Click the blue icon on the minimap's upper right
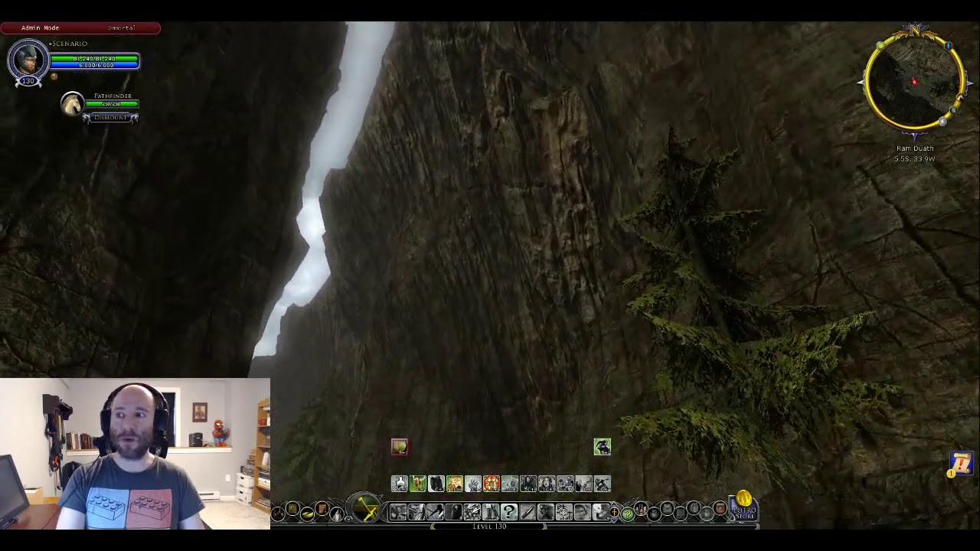 coord(948,47)
